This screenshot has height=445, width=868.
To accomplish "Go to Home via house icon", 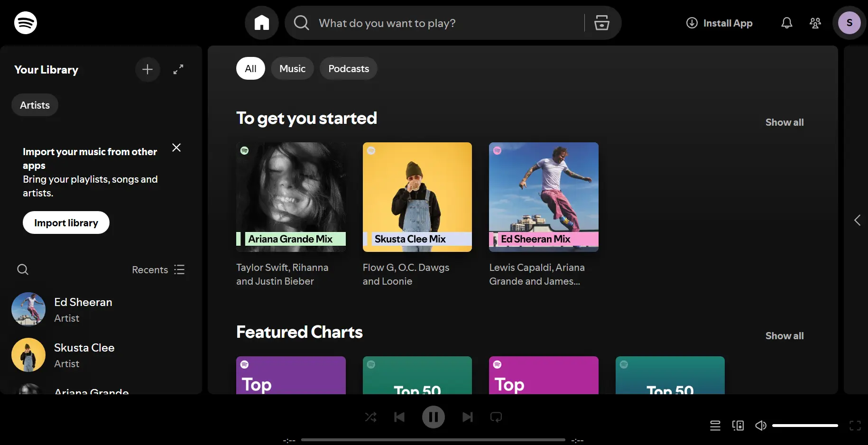I will coord(262,23).
